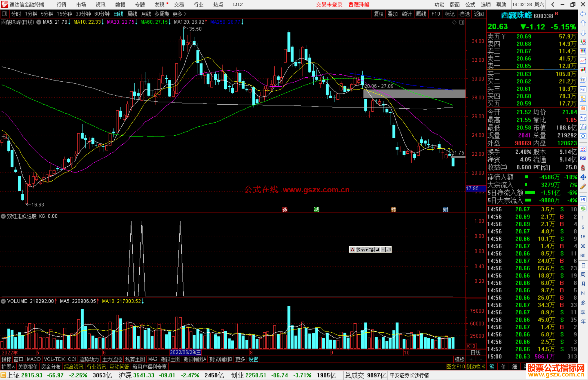This screenshot has width=588, height=380.
Task: Toggle the VOLUME indicator circle button
Action: point(4,301)
